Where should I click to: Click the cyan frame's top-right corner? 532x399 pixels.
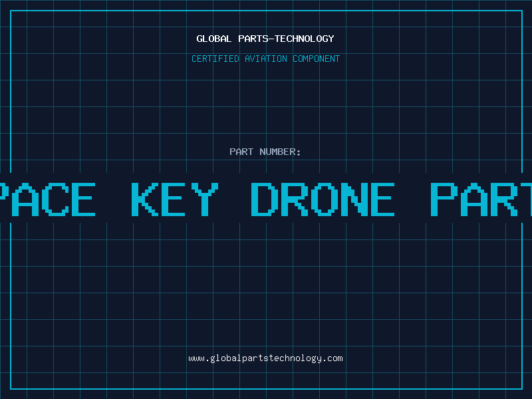[x=521, y=11]
